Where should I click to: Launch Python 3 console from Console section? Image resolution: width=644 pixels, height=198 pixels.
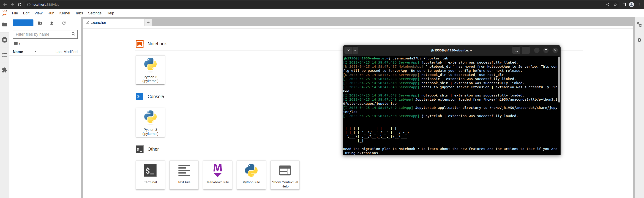click(150, 122)
